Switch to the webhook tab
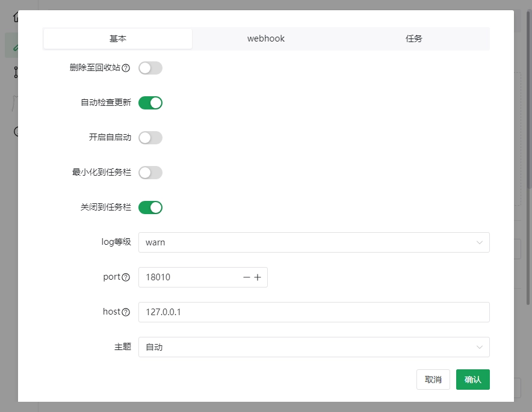Screen dimensions: 532x412 [x=266, y=38]
